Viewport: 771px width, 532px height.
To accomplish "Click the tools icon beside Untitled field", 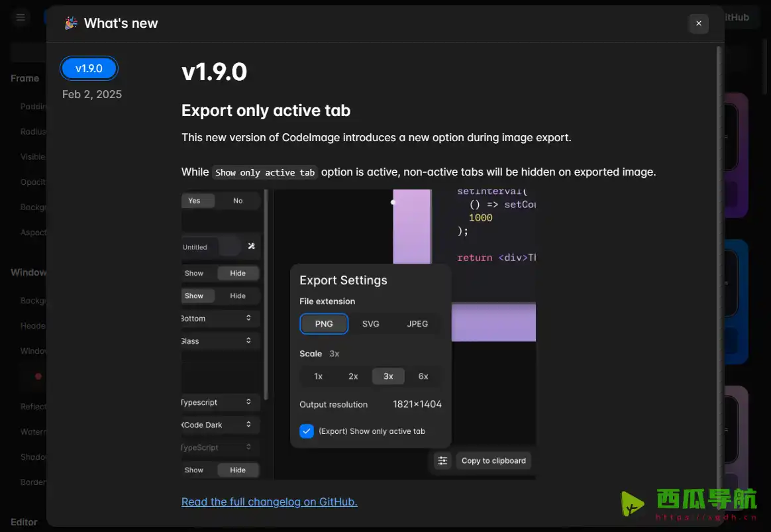I will (251, 246).
